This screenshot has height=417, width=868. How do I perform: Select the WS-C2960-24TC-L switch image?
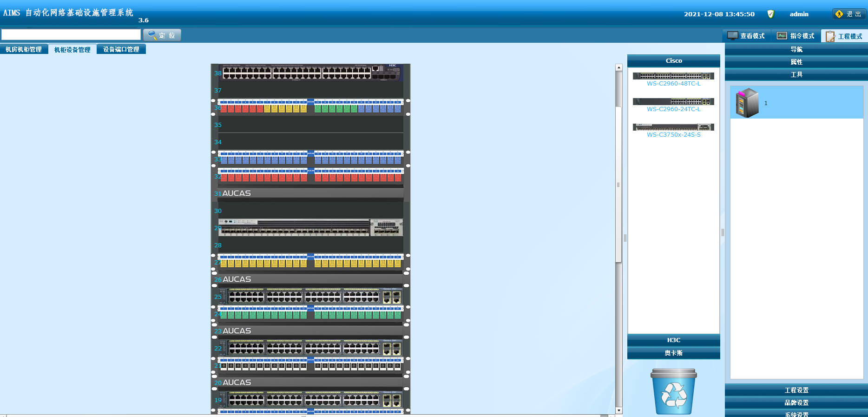coord(673,101)
